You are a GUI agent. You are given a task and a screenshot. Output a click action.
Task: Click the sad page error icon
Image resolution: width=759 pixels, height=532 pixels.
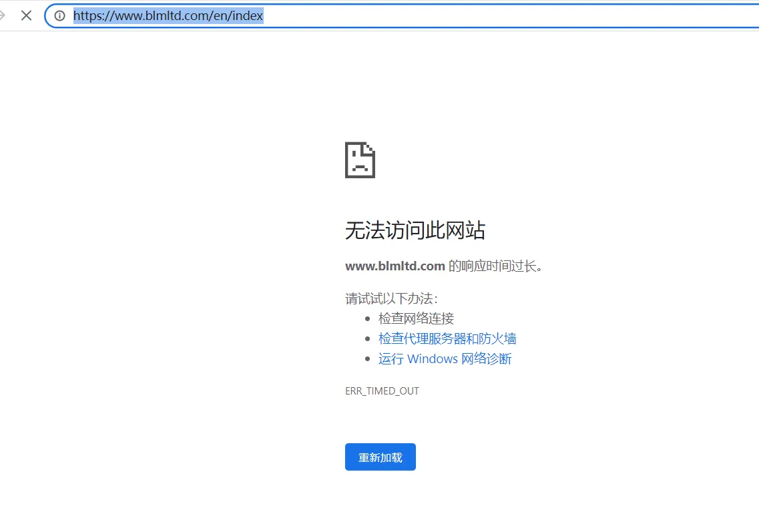tap(360, 160)
